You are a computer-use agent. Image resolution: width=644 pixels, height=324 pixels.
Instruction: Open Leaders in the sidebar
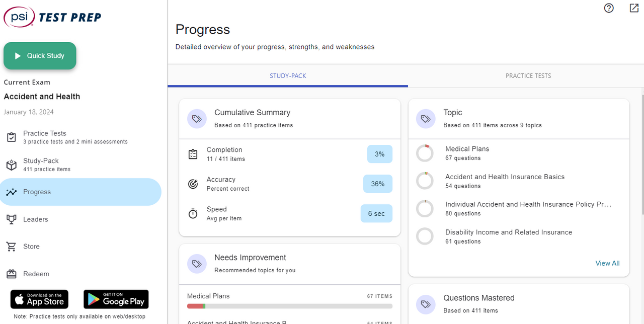(35, 219)
